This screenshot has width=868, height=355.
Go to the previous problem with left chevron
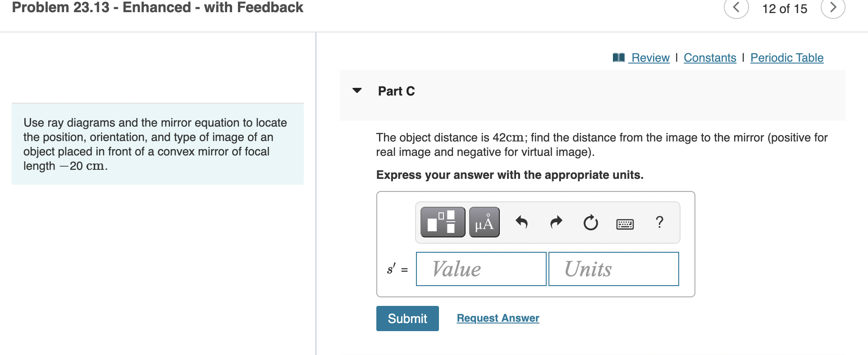pyautogui.click(x=736, y=8)
